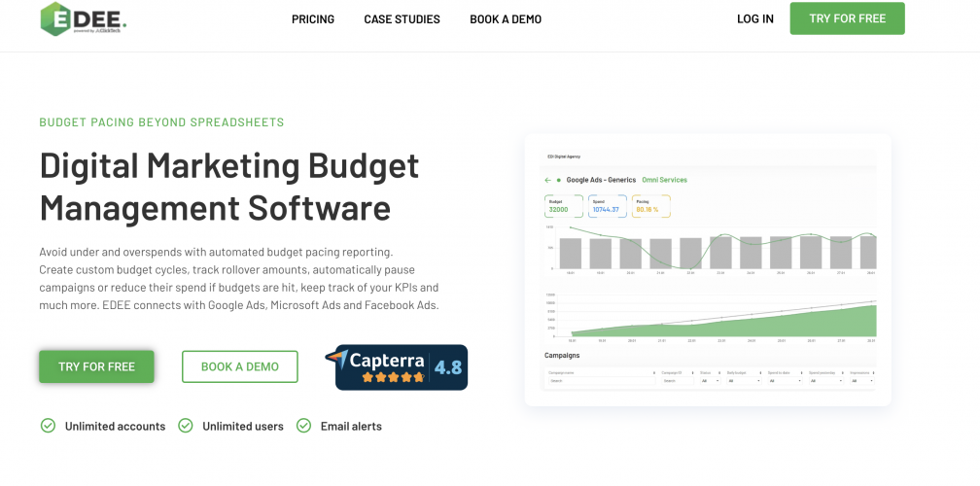
Task: Click the Unlimited accounts text
Action: 115,426
